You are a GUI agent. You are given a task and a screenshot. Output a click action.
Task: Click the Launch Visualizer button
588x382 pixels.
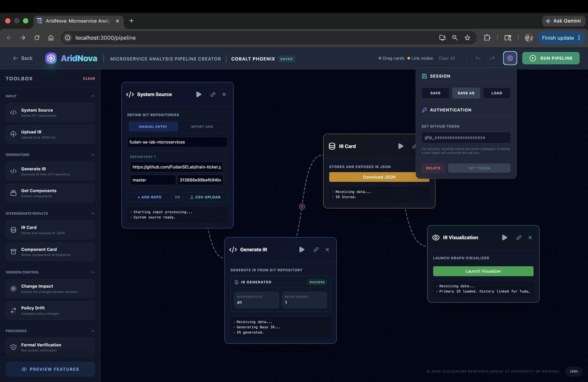(x=483, y=271)
